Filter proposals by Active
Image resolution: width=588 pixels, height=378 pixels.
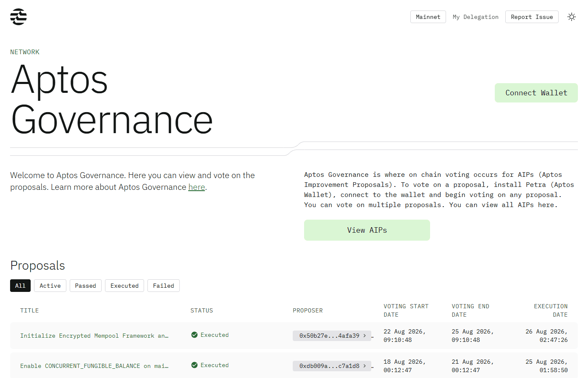(50, 286)
